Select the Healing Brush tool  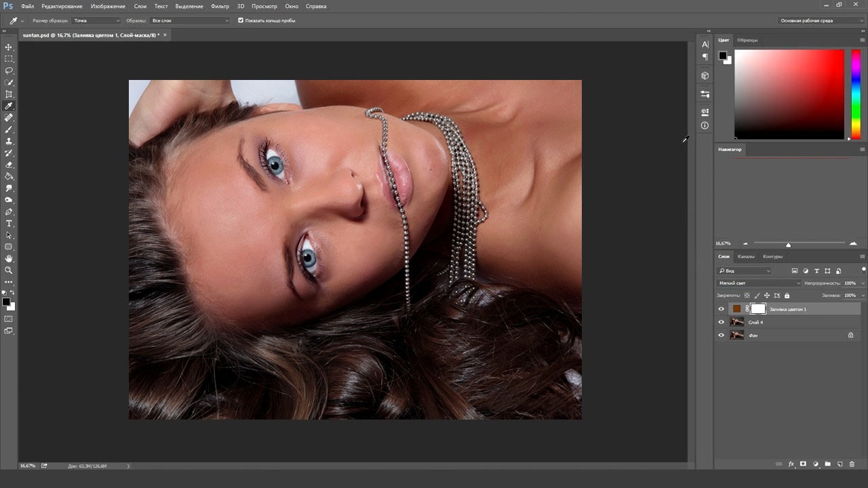click(9, 118)
